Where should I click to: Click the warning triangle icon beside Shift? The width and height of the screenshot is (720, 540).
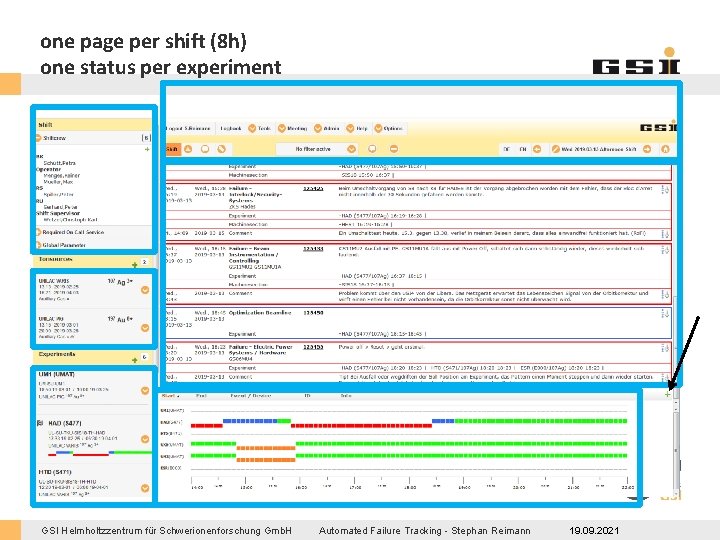pyautogui.click(x=188, y=149)
